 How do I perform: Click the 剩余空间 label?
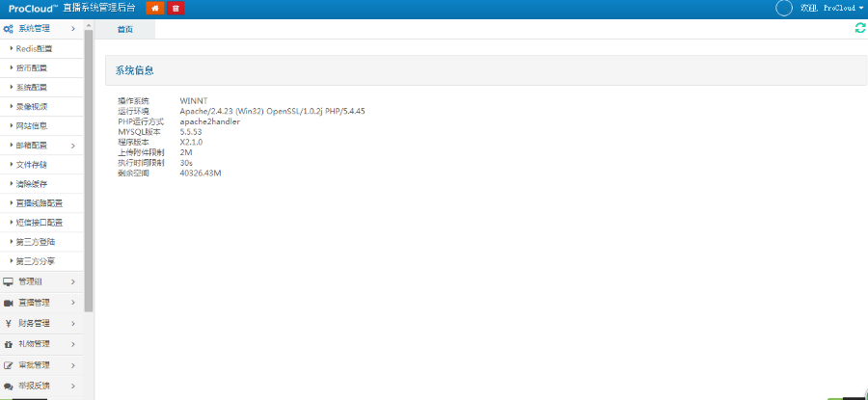[x=133, y=173]
